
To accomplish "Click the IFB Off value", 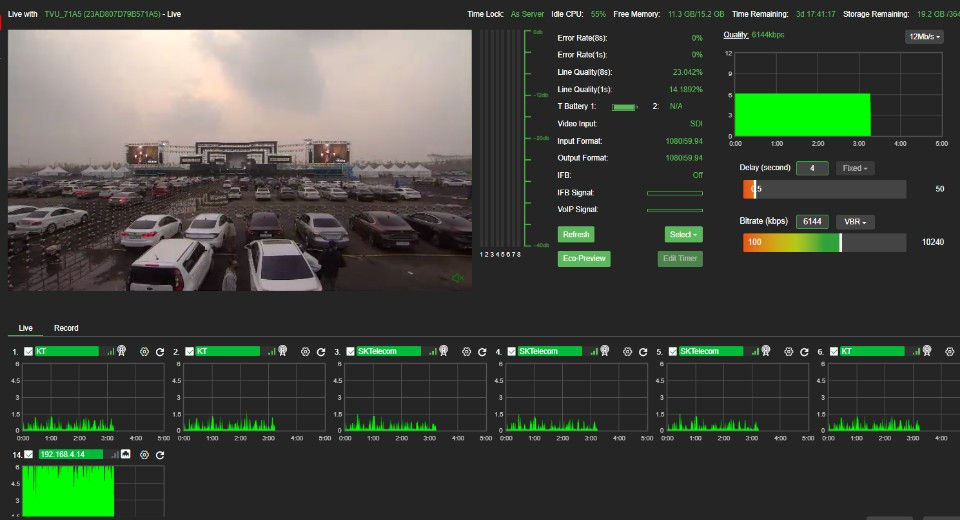I will coord(697,175).
